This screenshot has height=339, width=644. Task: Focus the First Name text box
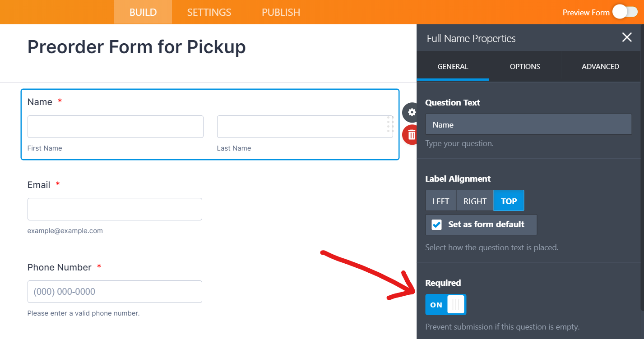pyautogui.click(x=115, y=127)
